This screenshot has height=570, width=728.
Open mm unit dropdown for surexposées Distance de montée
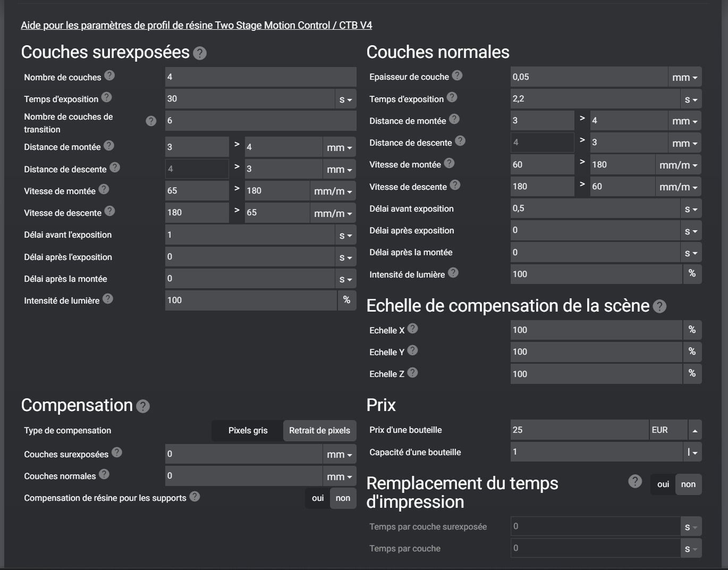click(x=340, y=148)
